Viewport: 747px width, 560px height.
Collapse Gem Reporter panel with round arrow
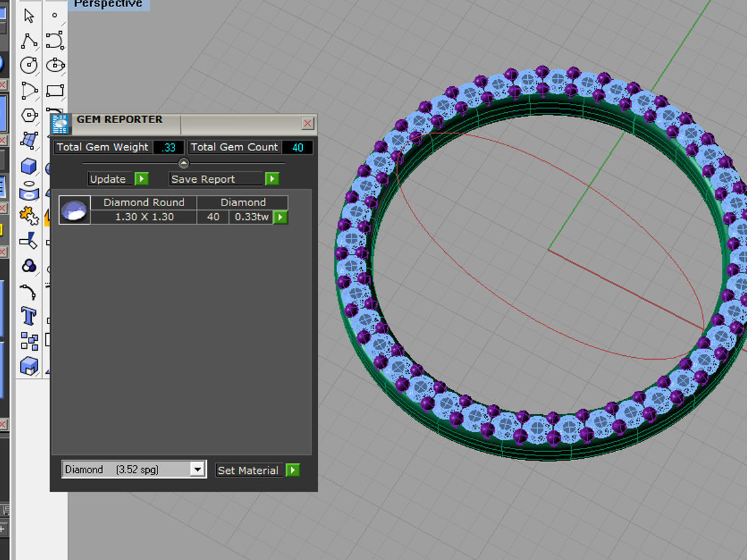coord(184,163)
